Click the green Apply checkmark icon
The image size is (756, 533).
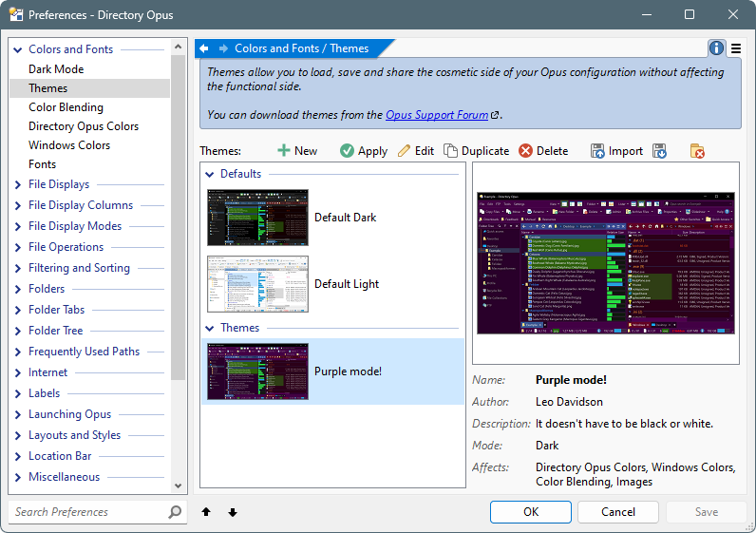click(347, 151)
